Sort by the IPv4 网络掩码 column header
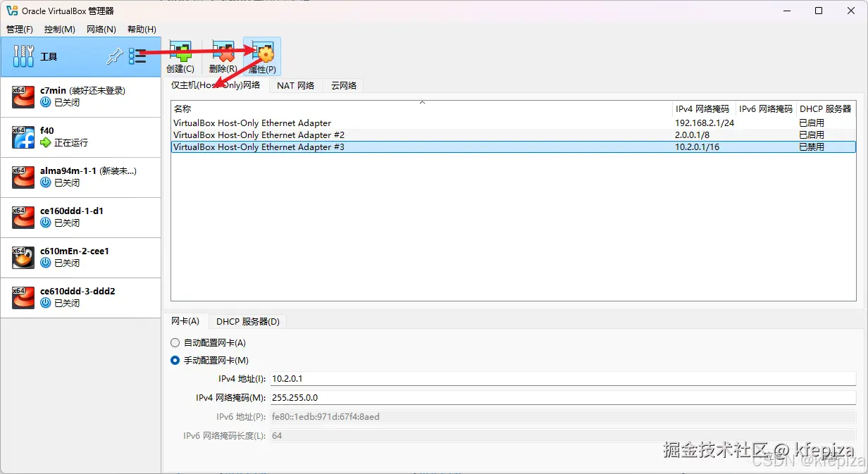 point(703,108)
